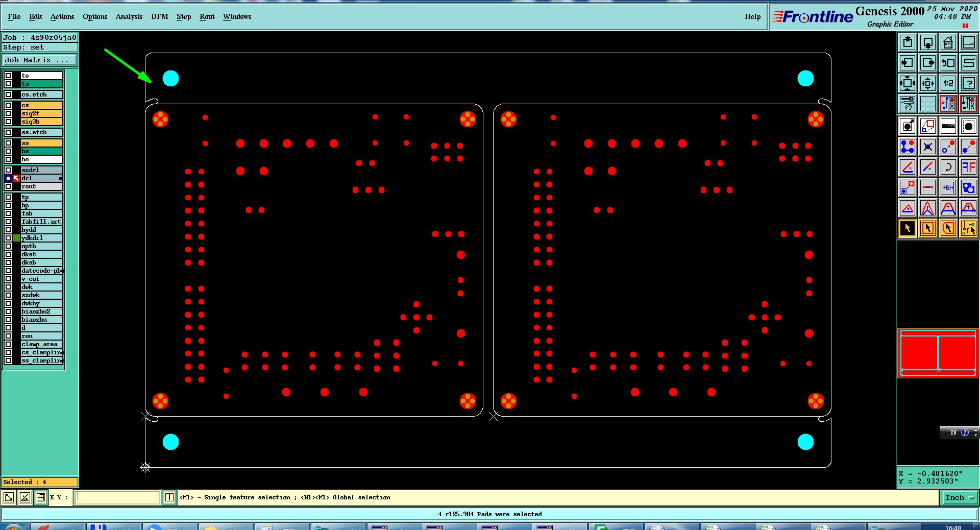The width and height of the screenshot is (980, 530).
Task: Toggle the grid display icon
Action: point(928,104)
